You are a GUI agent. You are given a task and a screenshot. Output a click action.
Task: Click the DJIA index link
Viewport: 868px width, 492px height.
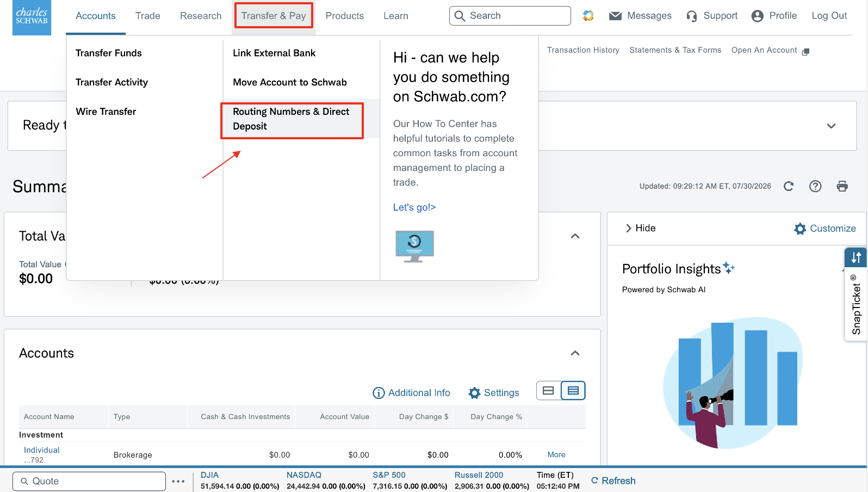click(x=209, y=475)
